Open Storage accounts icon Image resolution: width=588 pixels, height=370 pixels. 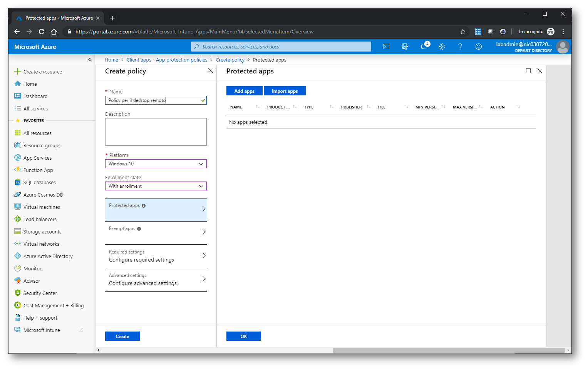(x=17, y=231)
